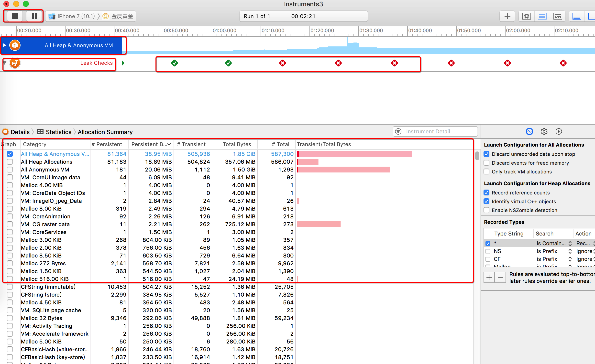Click the filter icon in Instrument Detail field
595x364 pixels.
pos(398,131)
